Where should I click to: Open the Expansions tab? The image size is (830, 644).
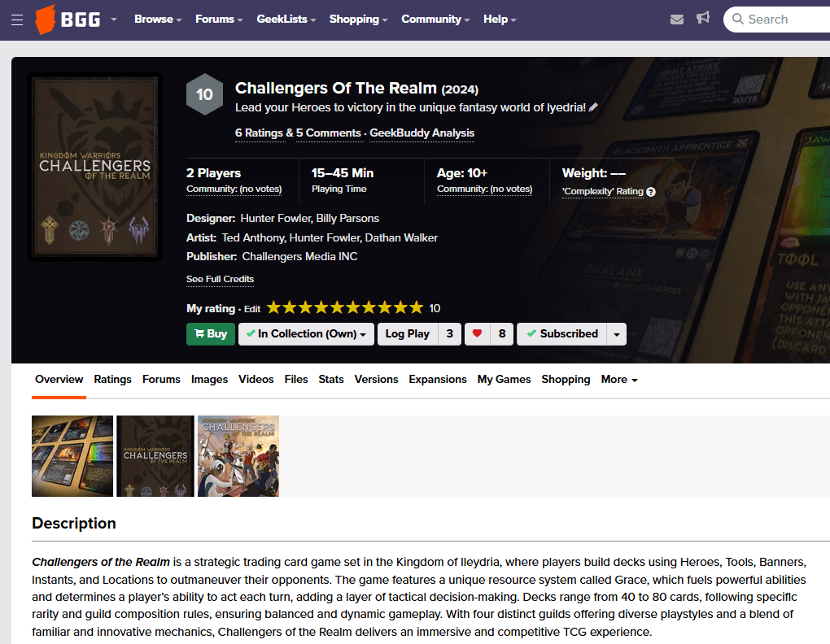[x=437, y=380]
